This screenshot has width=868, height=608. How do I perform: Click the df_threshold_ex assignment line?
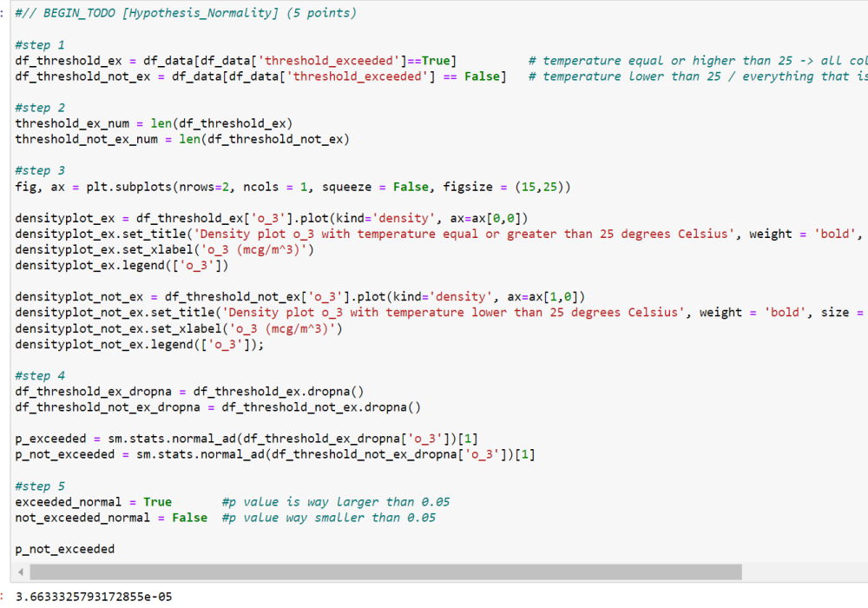[236, 61]
